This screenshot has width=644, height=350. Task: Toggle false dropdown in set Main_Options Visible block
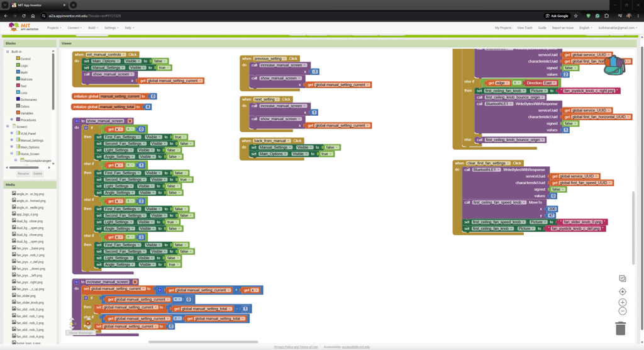pos(159,61)
